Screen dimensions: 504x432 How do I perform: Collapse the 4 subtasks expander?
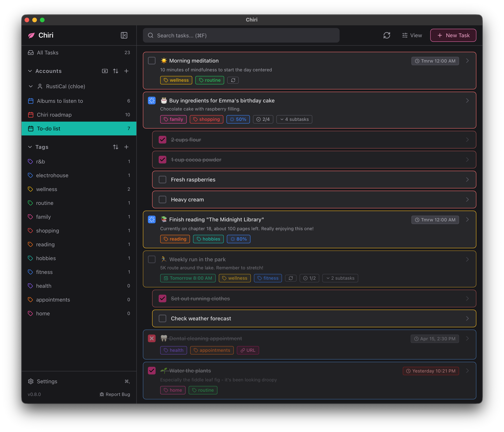[x=294, y=119]
